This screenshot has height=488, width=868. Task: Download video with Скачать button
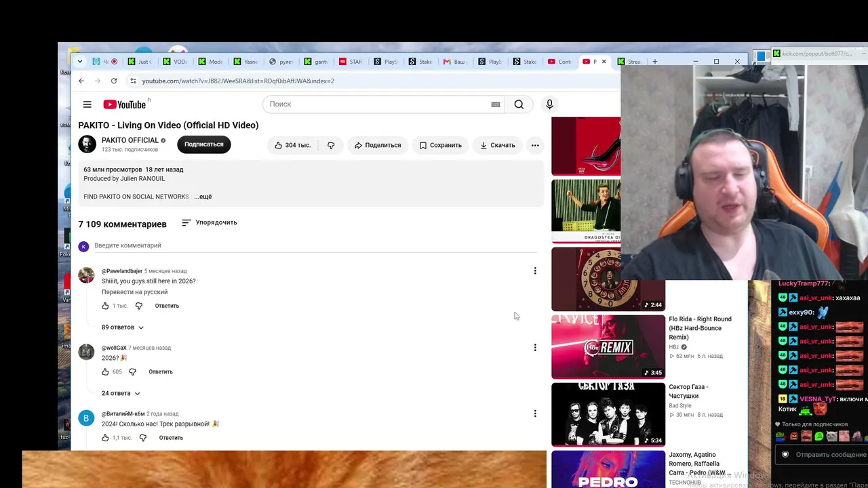point(498,145)
